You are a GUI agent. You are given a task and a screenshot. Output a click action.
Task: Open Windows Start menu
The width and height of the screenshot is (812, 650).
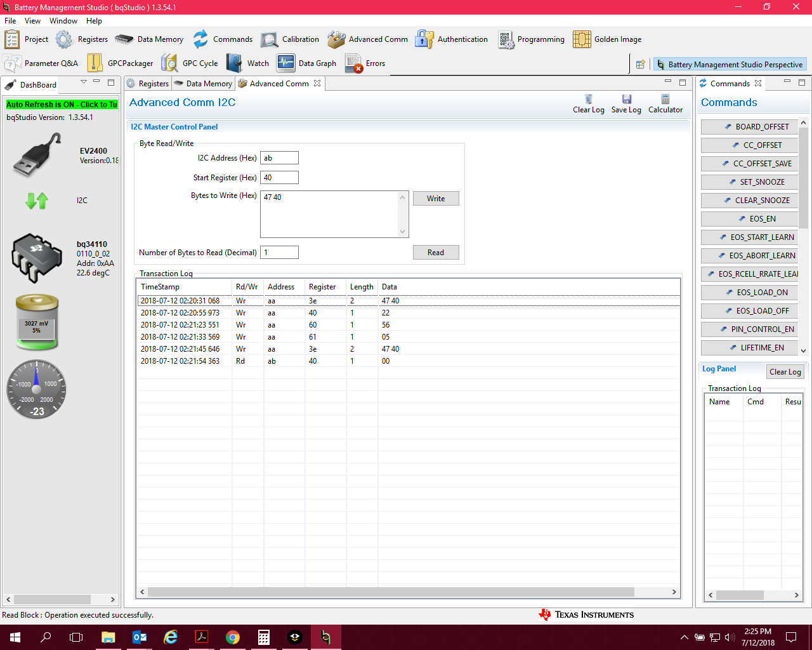(x=15, y=637)
